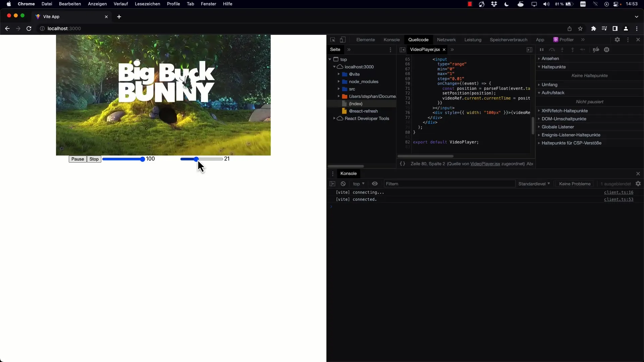Image resolution: width=644 pixels, height=362 pixels.
Task: Switch to the Netzwerk tab
Action: pos(446,40)
